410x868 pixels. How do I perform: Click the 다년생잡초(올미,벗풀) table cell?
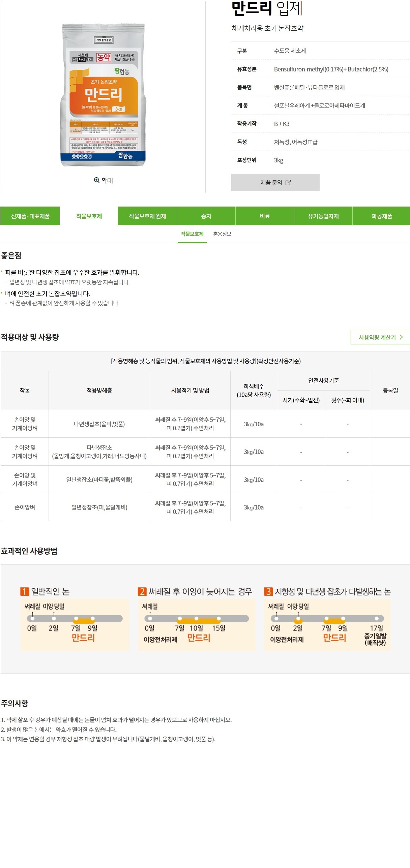(99, 424)
